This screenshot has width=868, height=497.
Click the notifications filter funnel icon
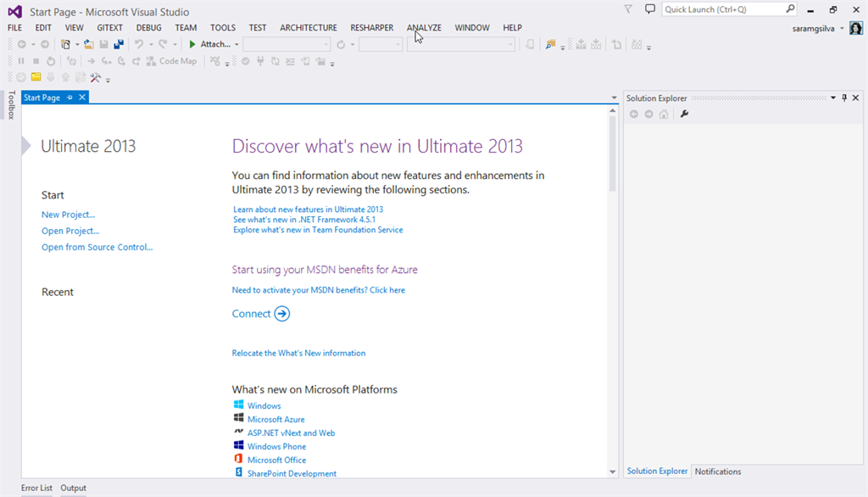[628, 9]
